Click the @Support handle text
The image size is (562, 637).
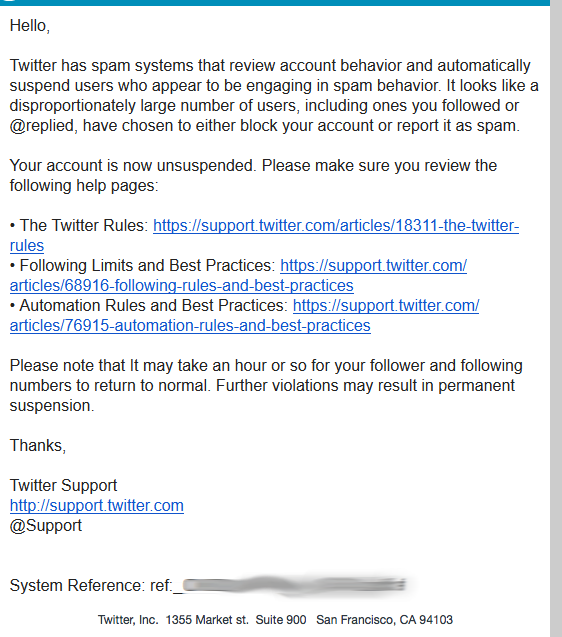click(46, 526)
